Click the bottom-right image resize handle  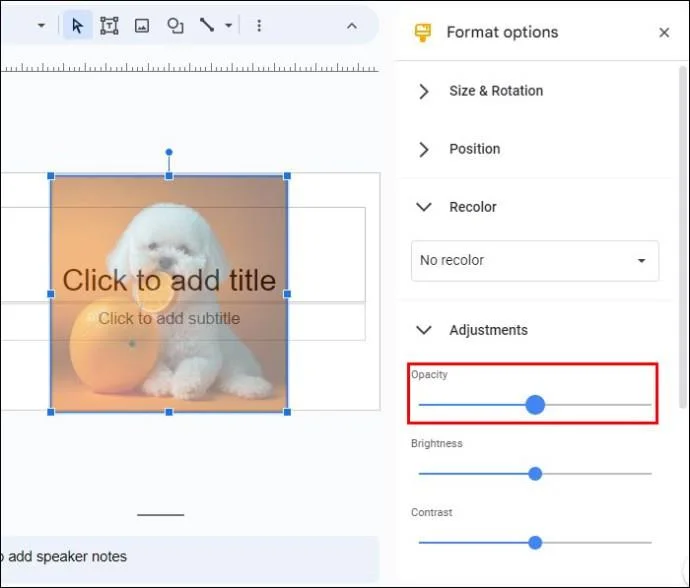[x=287, y=412]
